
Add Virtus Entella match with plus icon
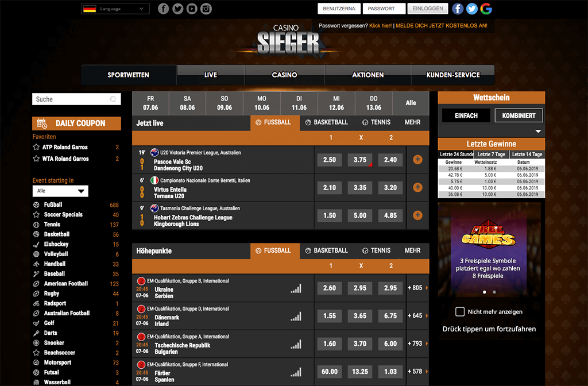point(417,187)
